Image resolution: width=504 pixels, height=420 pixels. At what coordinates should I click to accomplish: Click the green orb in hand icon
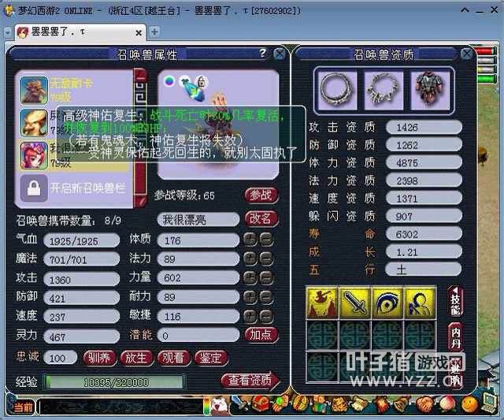point(280,403)
